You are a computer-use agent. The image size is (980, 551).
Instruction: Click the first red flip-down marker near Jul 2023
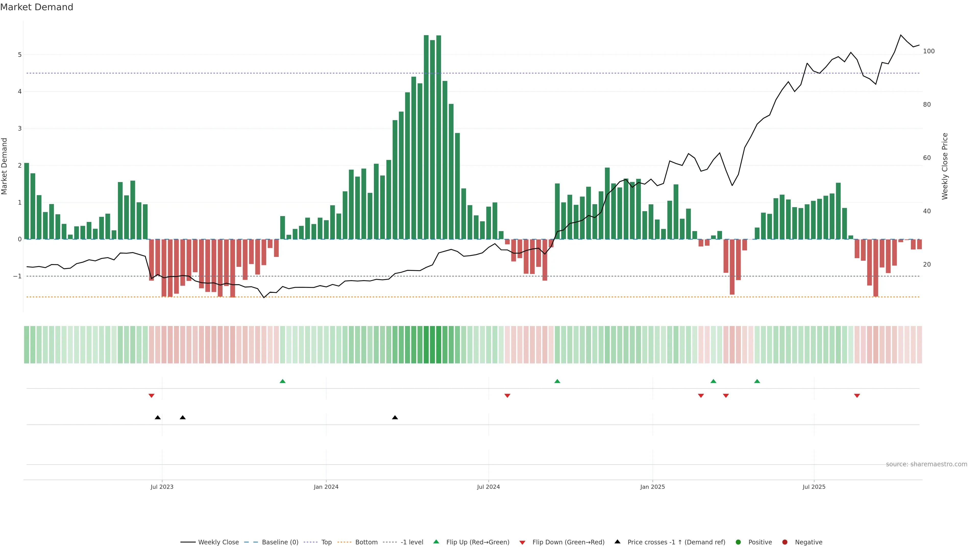click(x=151, y=396)
